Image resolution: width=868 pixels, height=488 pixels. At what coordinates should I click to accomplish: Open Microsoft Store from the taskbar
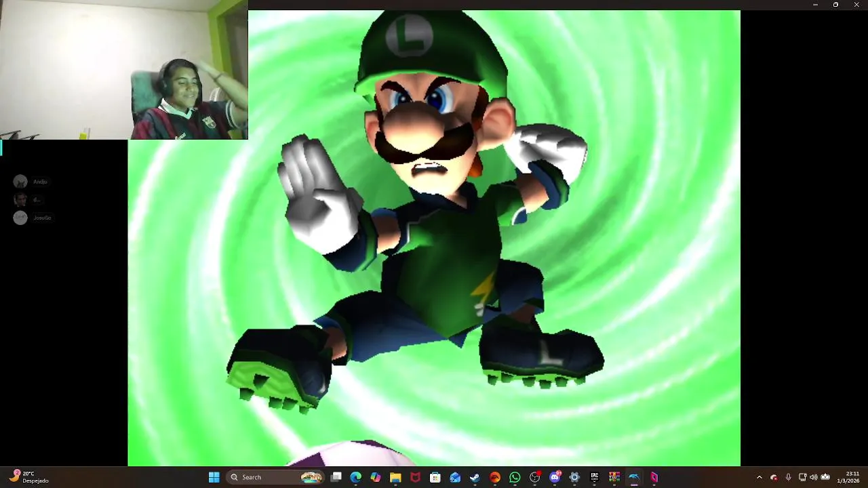click(x=435, y=477)
